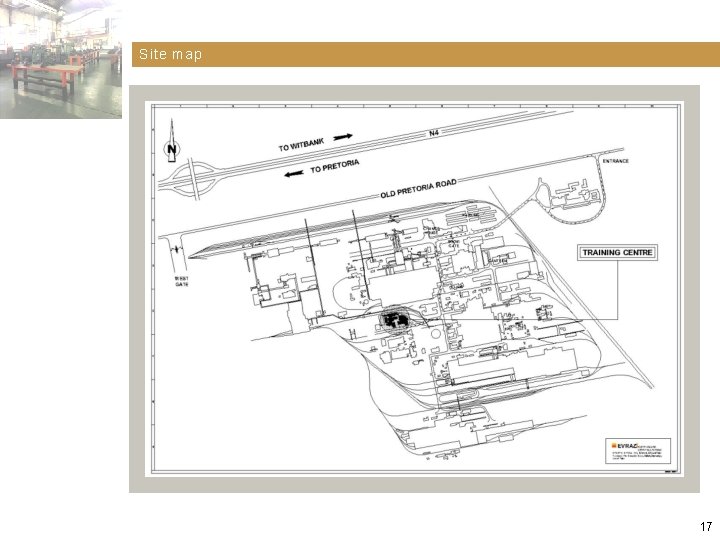Click the arrow beside TO PRETORIA
This screenshot has height=540, width=720.
(x=294, y=174)
